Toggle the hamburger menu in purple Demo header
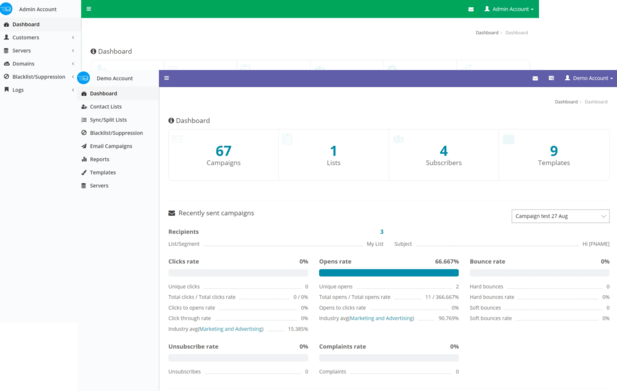The height and width of the screenshot is (391, 617). [166, 78]
